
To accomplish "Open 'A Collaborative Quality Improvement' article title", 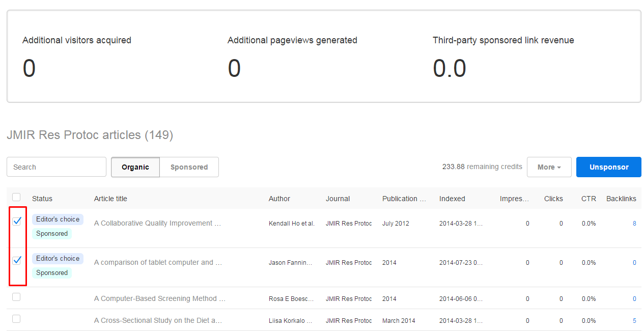I will point(157,223).
